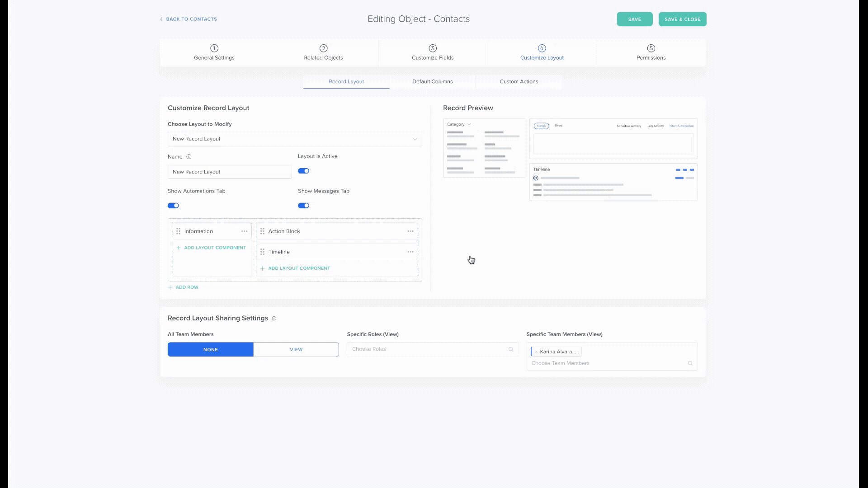Click Save & Close button
Viewport: 868px width, 488px height.
click(x=682, y=19)
